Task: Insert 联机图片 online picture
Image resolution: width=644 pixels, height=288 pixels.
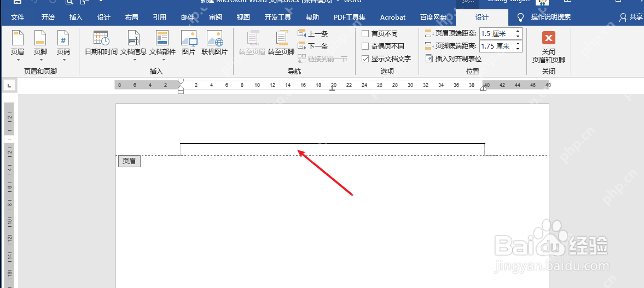Action: [x=214, y=43]
